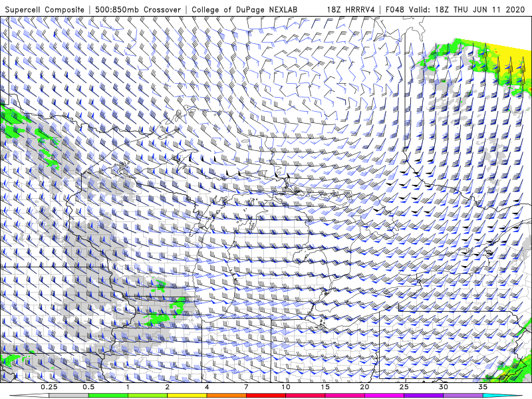Select the orange 4–7 colorbar segment
Viewport: 532px width, 399px height.
pyautogui.click(x=226, y=396)
